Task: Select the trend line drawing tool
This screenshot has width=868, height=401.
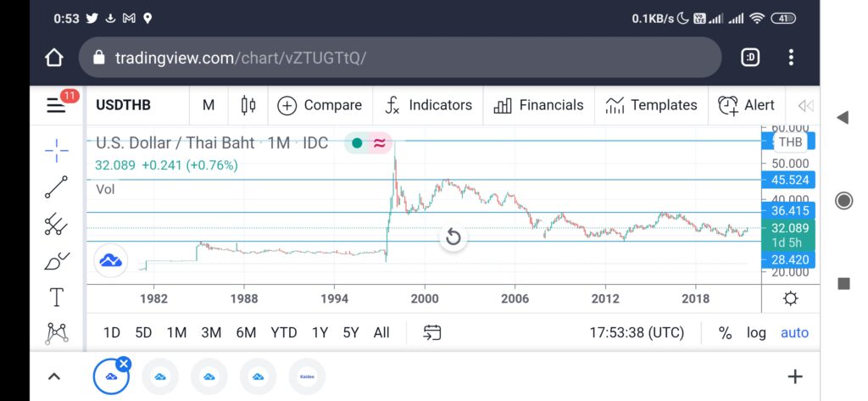Action: click(x=56, y=187)
